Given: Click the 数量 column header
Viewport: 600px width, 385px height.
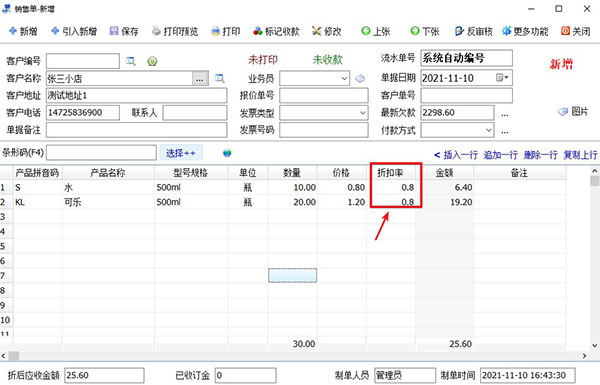Looking at the screenshot, I should point(292,173).
